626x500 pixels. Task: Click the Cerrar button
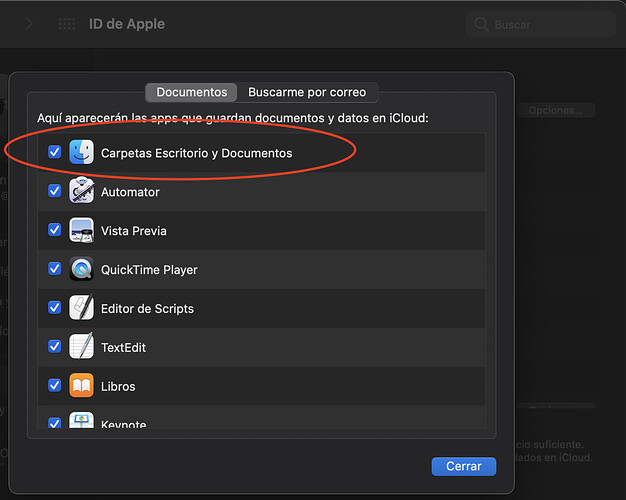click(464, 466)
